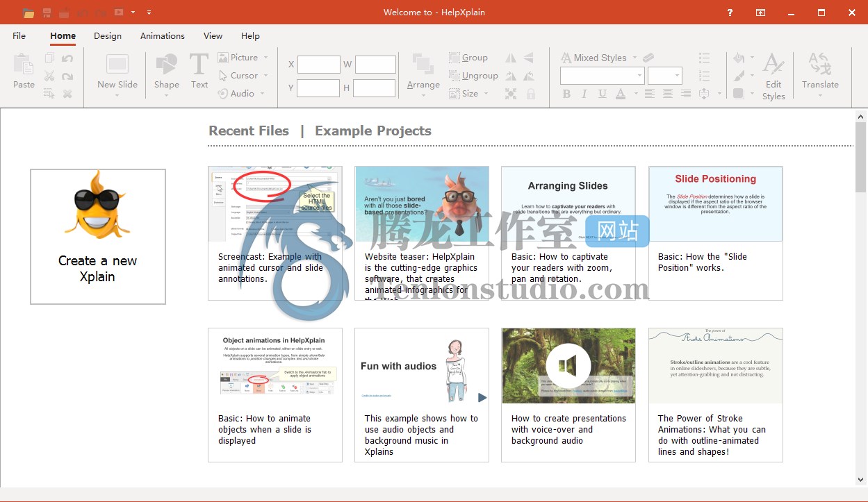
Task: Toggle the bulleted list
Action: click(704, 58)
